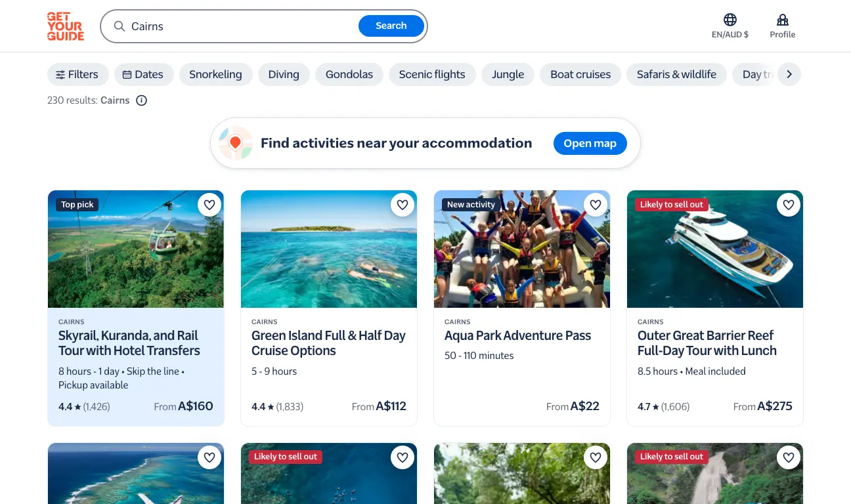The width and height of the screenshot is (851, 504).
Task: Toggle heart on second-row reef aerial card
Action: [x=209, y=457]
